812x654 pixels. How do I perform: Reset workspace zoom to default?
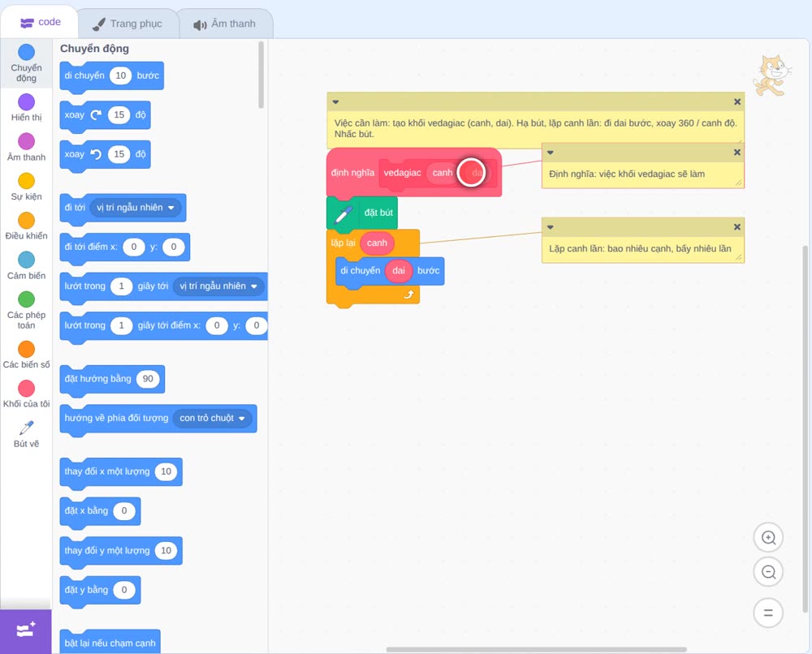[768, 613]
